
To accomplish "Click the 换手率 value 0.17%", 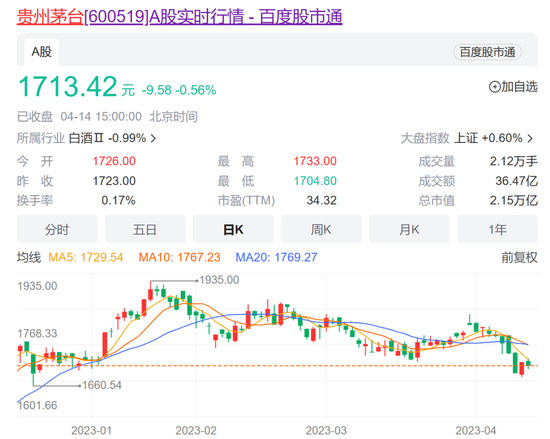I will click(x=118, y=200).
